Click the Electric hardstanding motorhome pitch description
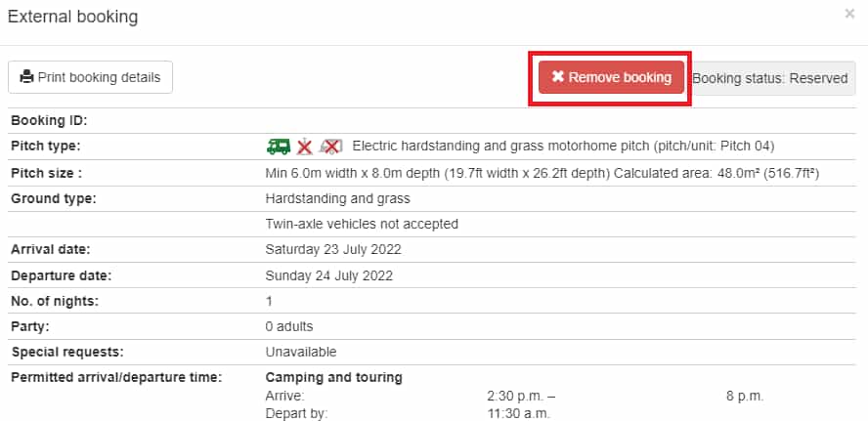The width and height of the screenshot is (868, 421). 563,147
